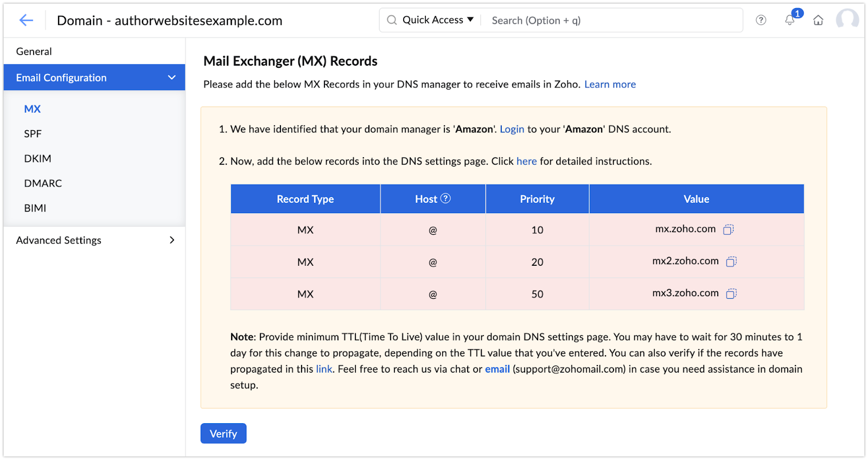Click the mx2.zoho.com value text

click(685, 261)
